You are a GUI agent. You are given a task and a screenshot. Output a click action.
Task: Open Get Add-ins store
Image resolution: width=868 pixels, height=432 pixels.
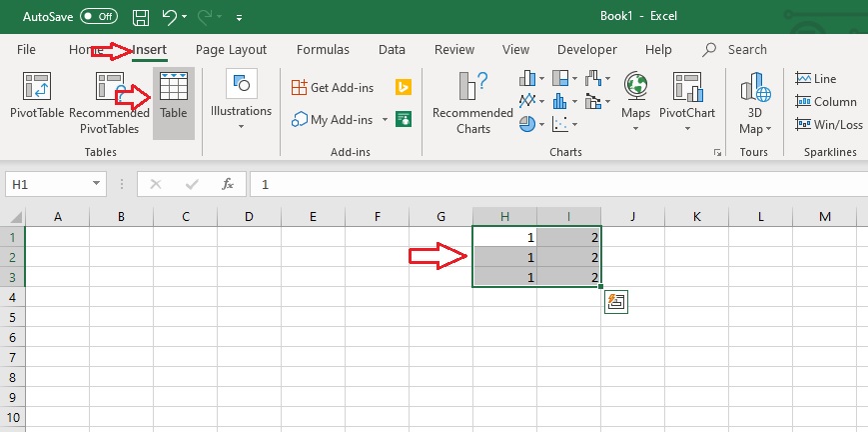point(333,87)
